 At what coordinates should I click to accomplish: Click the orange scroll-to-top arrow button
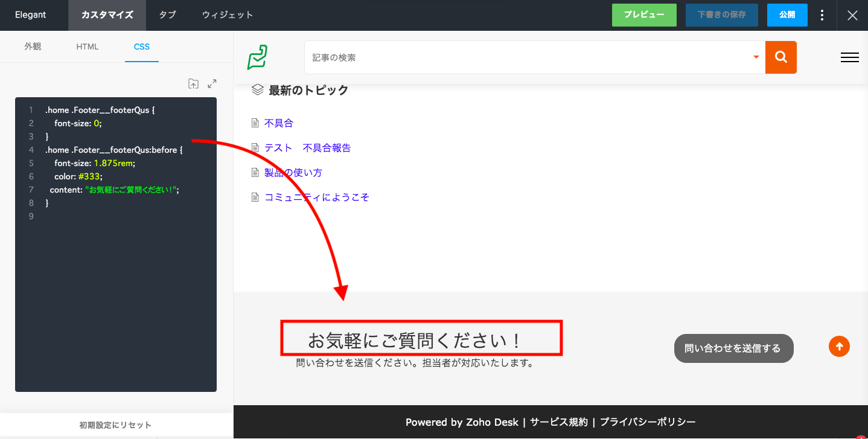839,347
